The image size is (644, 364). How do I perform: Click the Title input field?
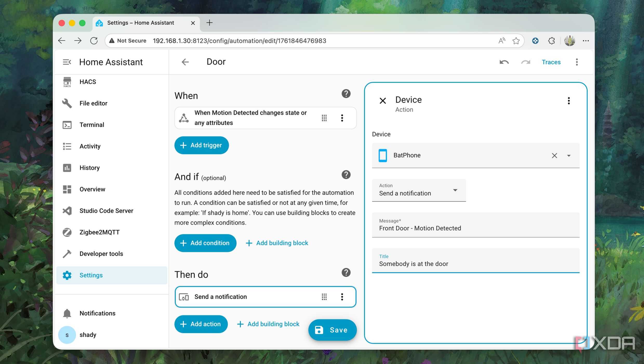(x=476, y=261)
